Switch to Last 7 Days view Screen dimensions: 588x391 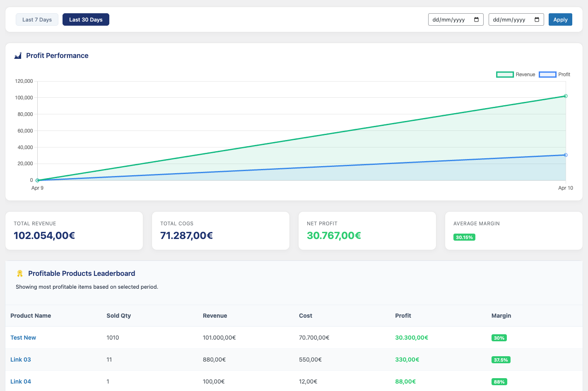point(37,19)
